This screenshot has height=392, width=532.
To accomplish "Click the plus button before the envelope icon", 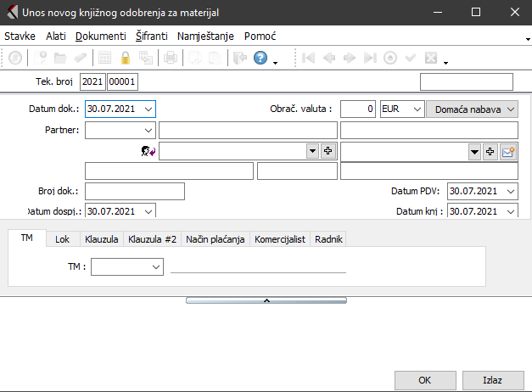I will pos(490,151).
